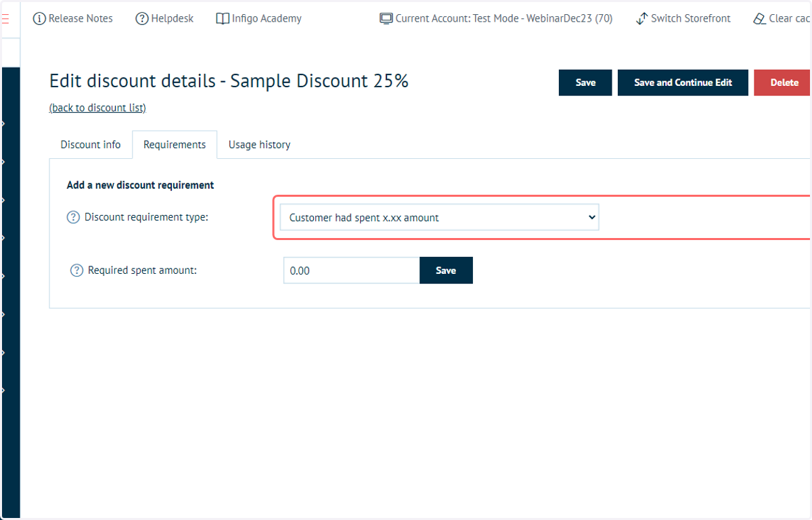This screenshot has width=812, height=520.
Task: Open the Usage history tab
Action: (x=259, y=145)
